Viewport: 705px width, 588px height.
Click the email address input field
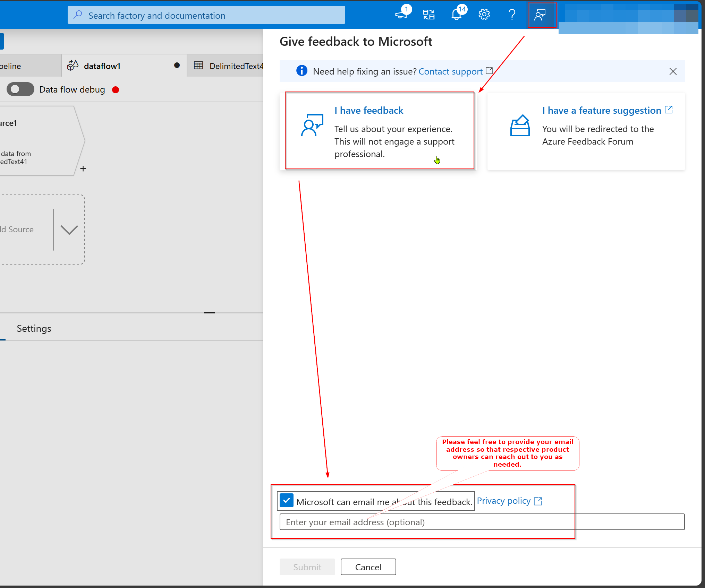pos(482,522)
